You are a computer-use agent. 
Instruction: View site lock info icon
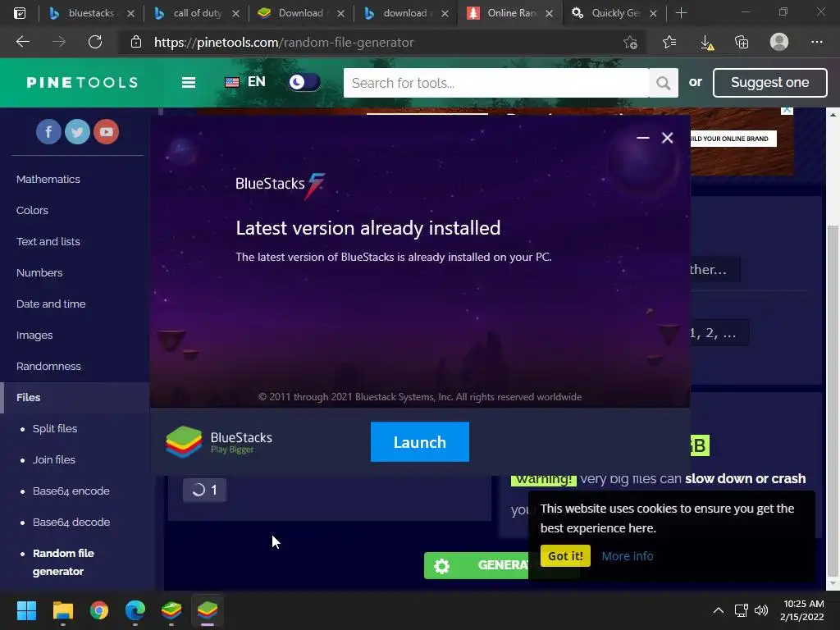coord(136,42)
